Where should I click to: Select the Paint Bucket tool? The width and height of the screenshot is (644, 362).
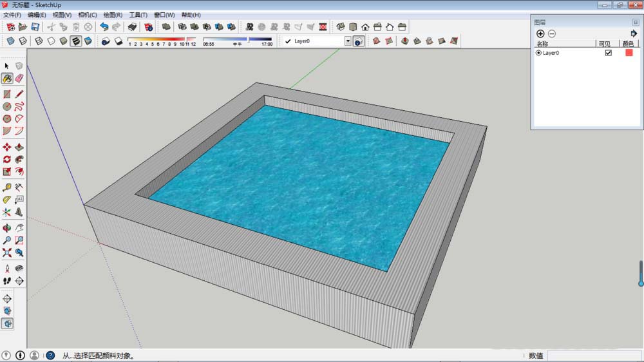click(x=7, y=78)
